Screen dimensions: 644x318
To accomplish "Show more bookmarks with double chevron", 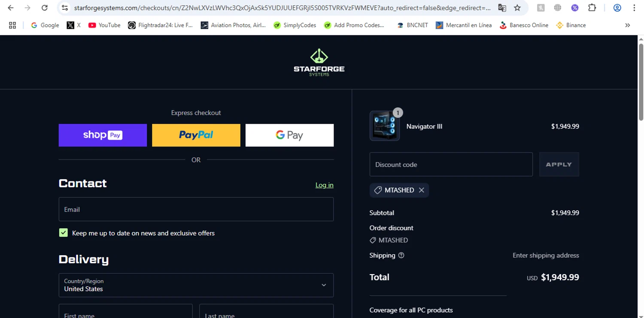I will 627,25.
